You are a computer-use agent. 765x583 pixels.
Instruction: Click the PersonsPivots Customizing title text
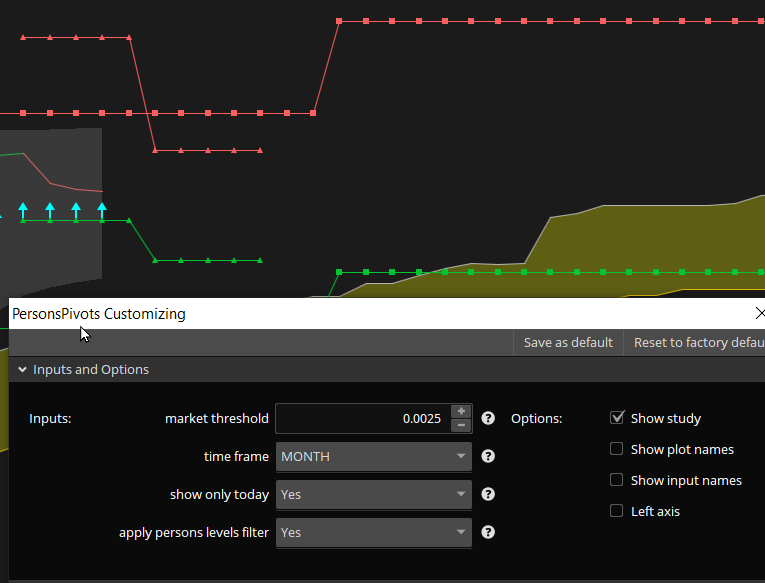[x=99, y=314]
